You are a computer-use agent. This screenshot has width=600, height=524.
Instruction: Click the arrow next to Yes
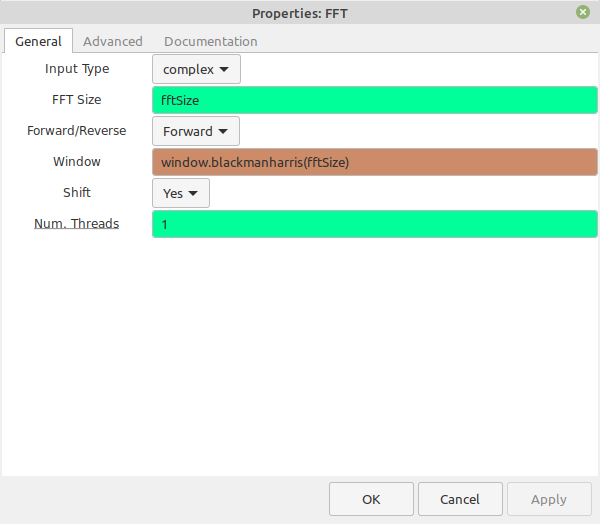[x=193, y=194]
